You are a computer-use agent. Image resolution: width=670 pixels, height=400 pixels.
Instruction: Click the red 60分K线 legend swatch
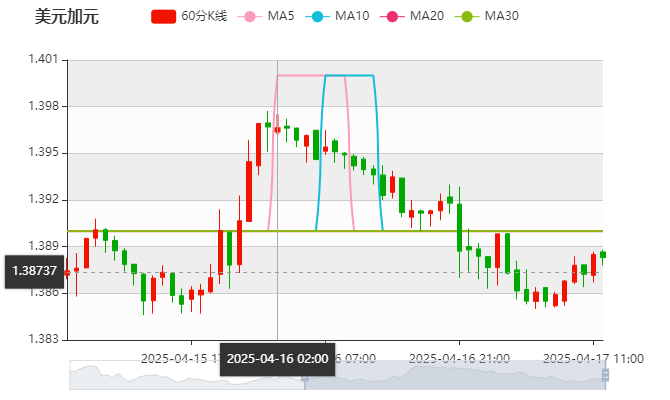pyautogui.click(x=163, y=17)
